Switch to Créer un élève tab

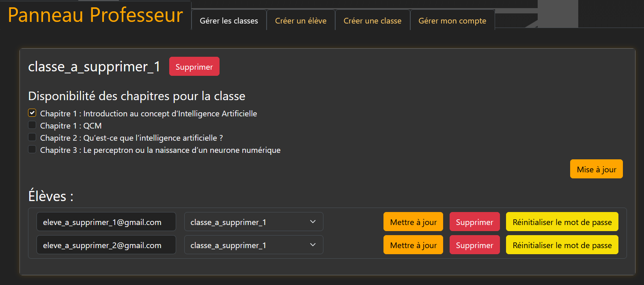pos(301,20)
